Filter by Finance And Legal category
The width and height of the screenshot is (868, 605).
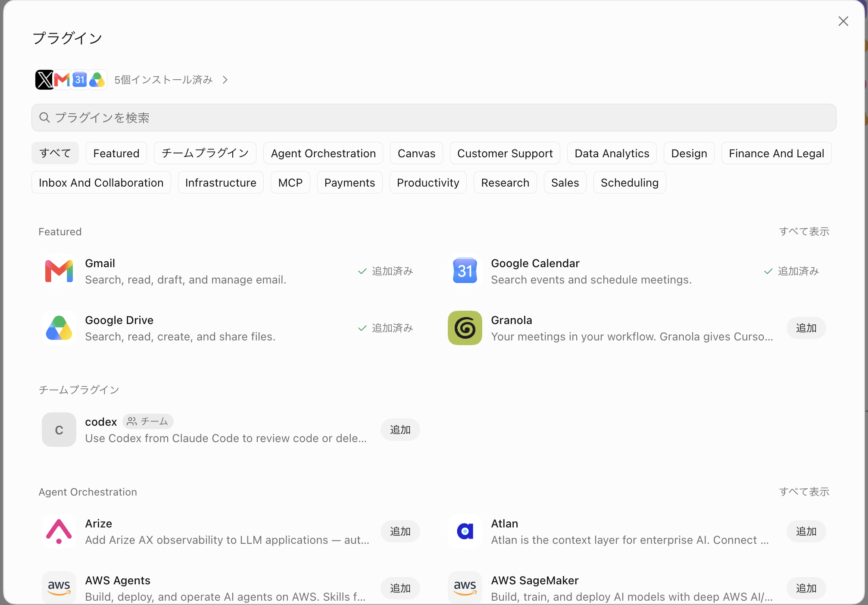click(777, 153)
